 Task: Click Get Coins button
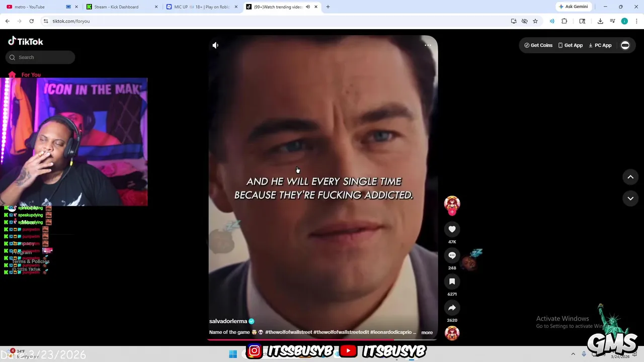pyautogui.click(x=538, y=45)
